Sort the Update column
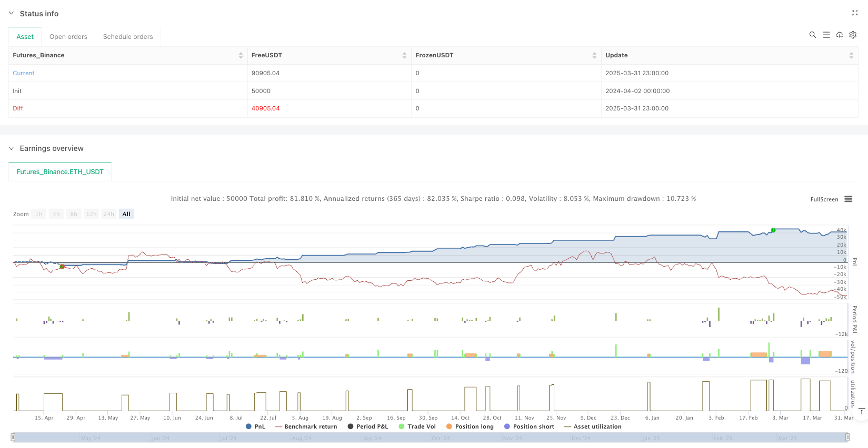The width and height of the screenshot is (868, 448). pyautogui.click(x=851, y=55)
